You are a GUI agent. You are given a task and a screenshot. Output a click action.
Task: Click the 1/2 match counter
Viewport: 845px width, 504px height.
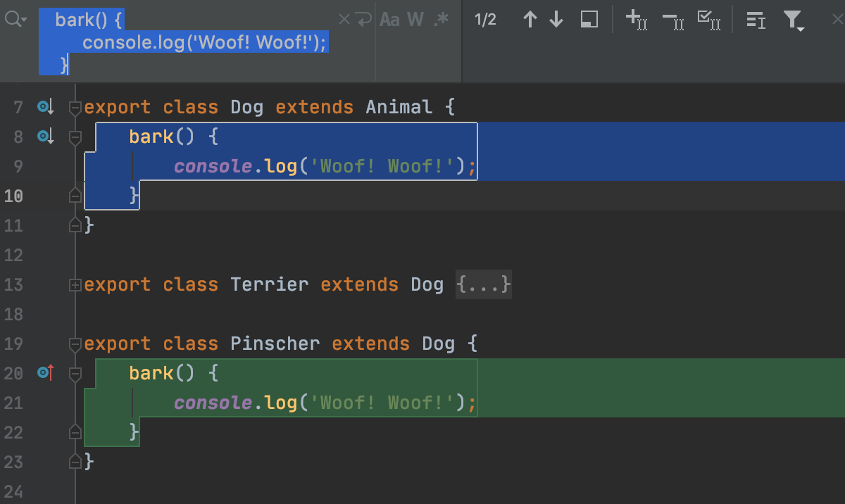(x=486, y=20)
